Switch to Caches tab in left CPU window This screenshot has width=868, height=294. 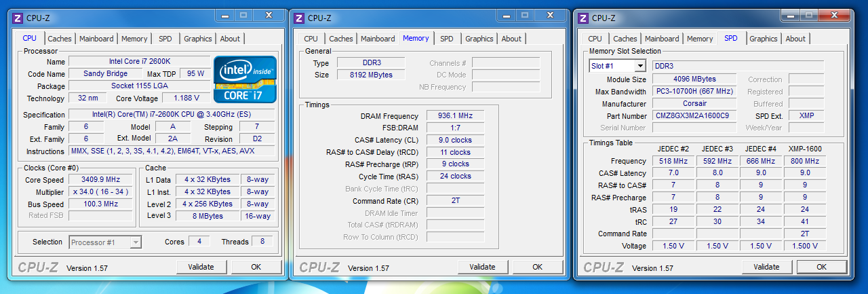pyautogui.click(x=60, y=39)
